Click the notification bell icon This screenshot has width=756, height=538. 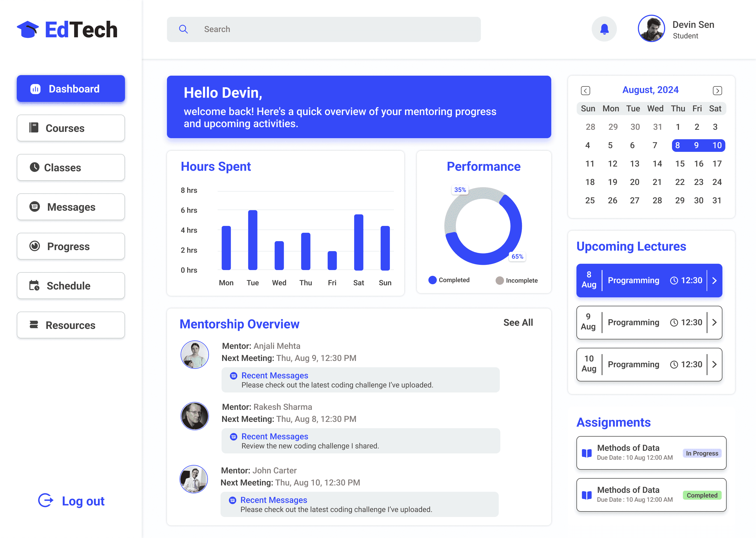(604, 29)
